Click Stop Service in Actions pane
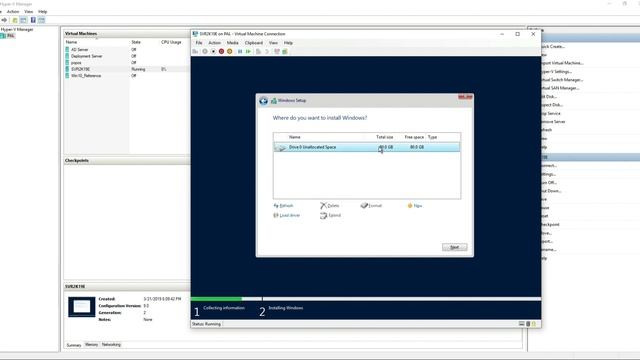This screenshot has height=360, width=640. point(551,113)
